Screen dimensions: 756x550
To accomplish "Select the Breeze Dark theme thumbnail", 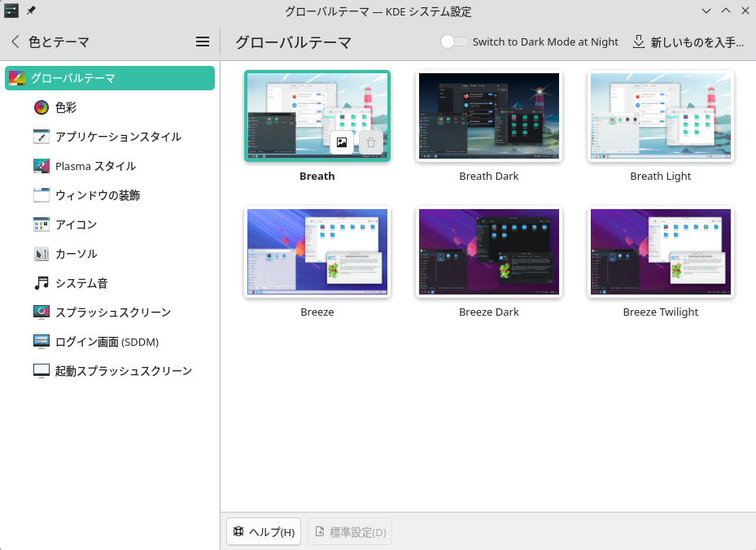I will tap(489, 251).
